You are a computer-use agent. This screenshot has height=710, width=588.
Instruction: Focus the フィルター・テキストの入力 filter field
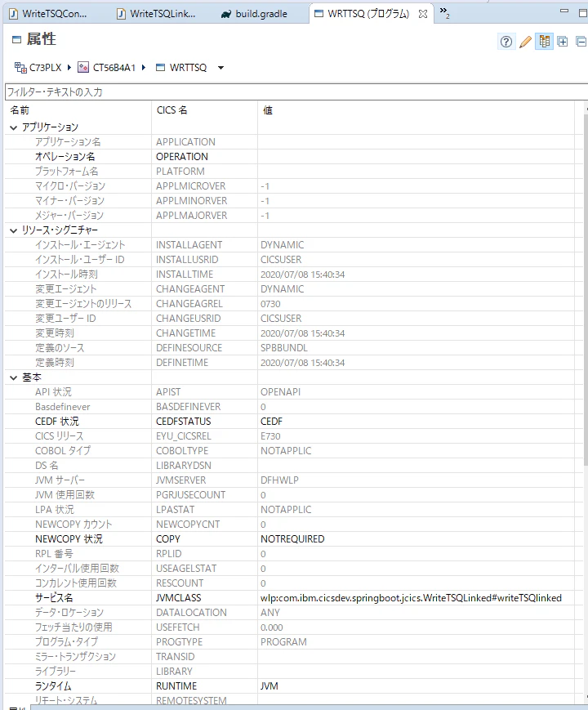(296, 92)
